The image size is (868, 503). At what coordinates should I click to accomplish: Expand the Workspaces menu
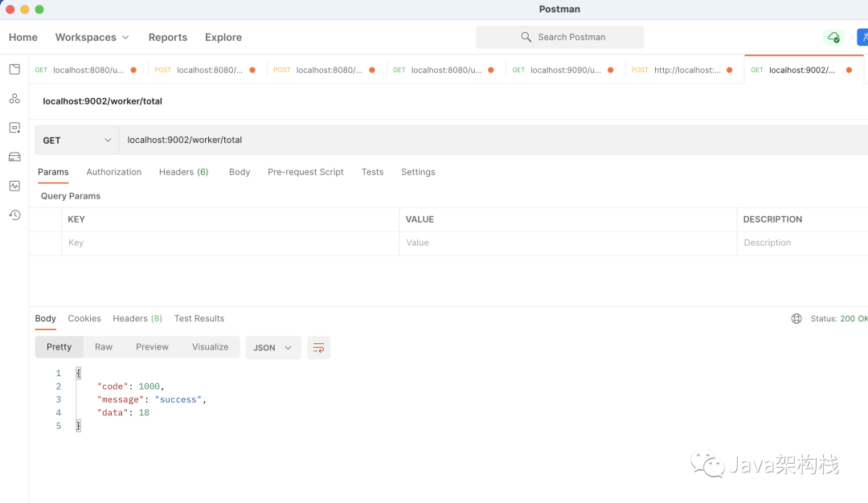[92, 37]
